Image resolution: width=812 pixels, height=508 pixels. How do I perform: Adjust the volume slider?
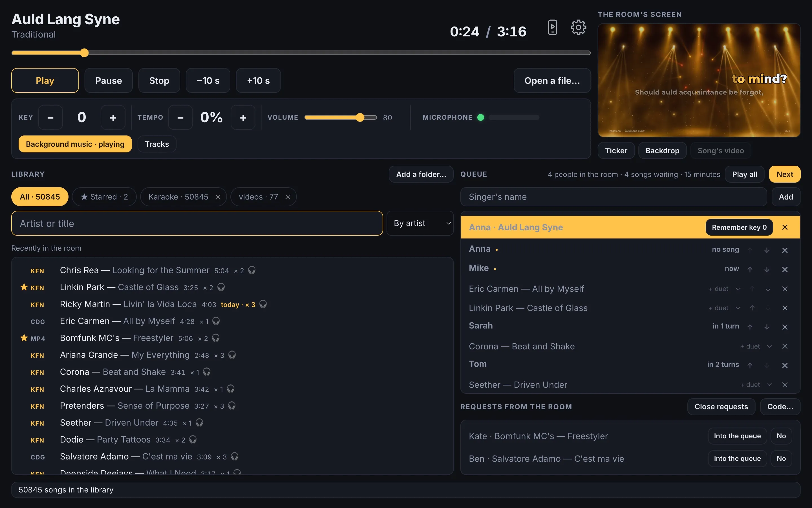[341, 118]
